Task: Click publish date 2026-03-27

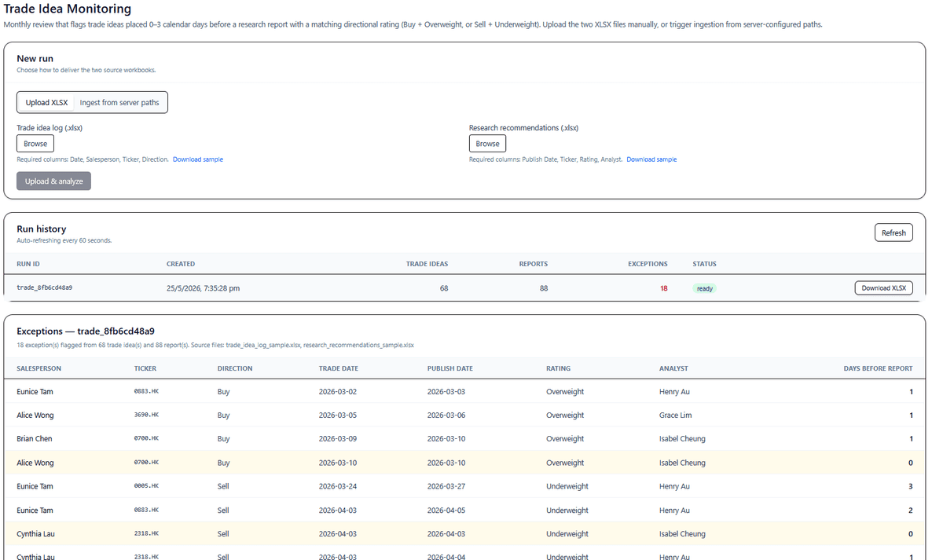Action: [x=446, y=486]
